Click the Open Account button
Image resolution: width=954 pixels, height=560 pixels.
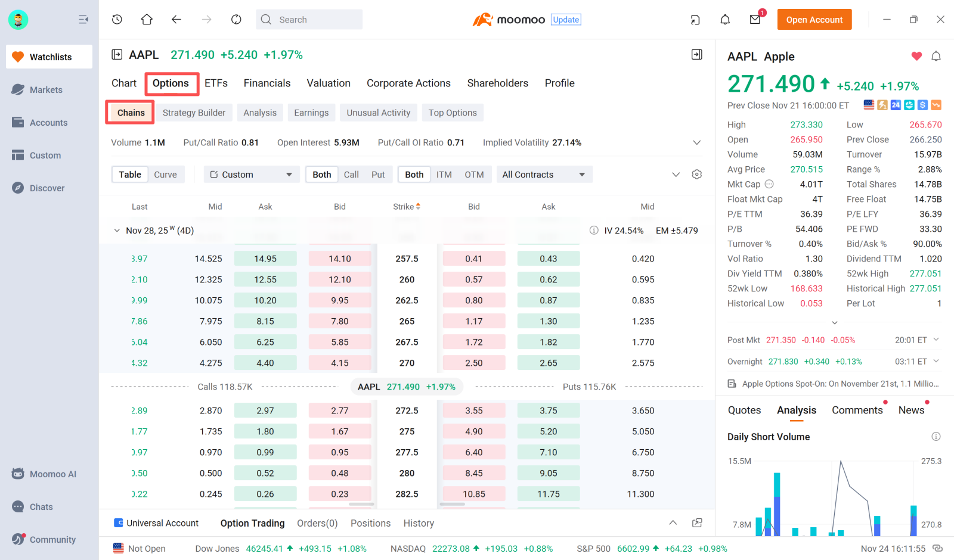pyautogui.click(x=814, y=20)
